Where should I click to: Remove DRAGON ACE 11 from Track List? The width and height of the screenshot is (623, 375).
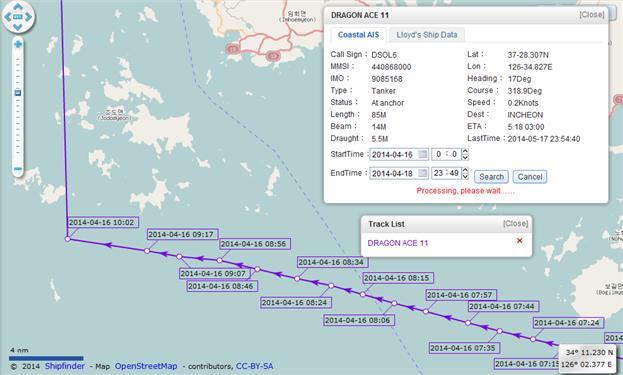[519, 241]
